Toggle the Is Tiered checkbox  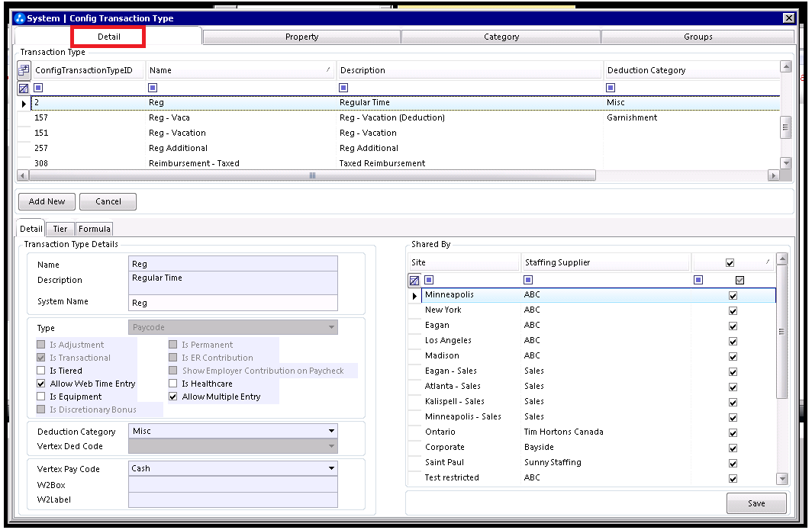coord(41,371)
